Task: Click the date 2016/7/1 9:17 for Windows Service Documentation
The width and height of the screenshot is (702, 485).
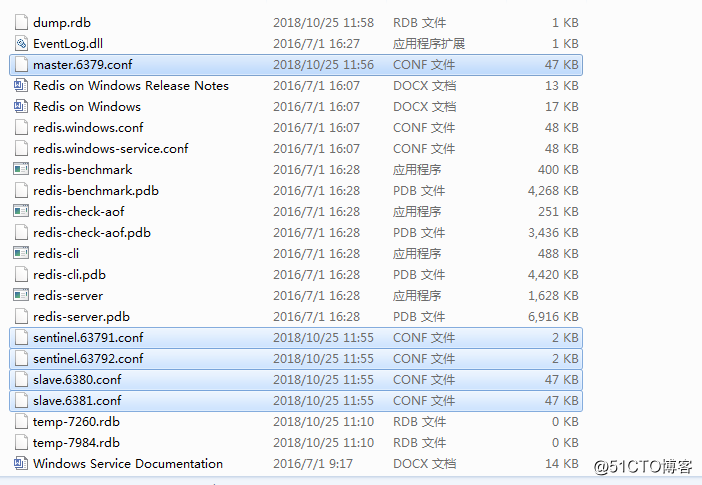Action: 313,464
